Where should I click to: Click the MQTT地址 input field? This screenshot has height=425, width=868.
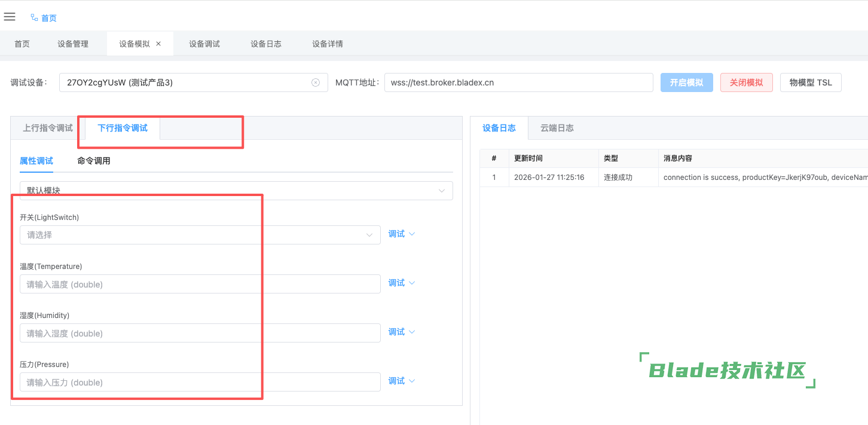tap(518, 82)
